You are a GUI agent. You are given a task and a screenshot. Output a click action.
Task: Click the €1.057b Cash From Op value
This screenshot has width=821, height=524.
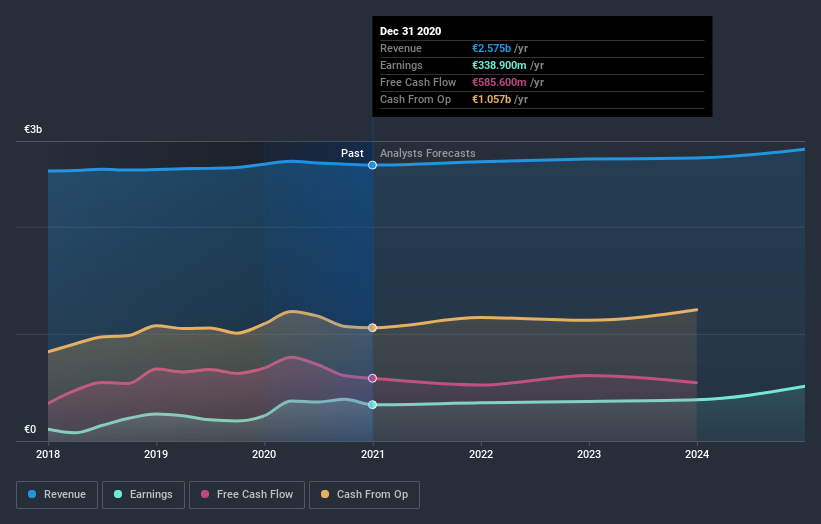491,99
